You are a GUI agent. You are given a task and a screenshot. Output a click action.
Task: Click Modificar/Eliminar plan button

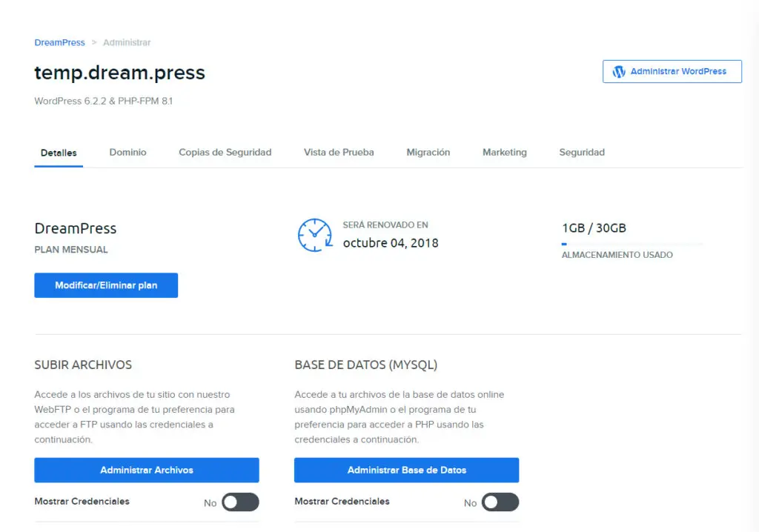coord(106,285)
